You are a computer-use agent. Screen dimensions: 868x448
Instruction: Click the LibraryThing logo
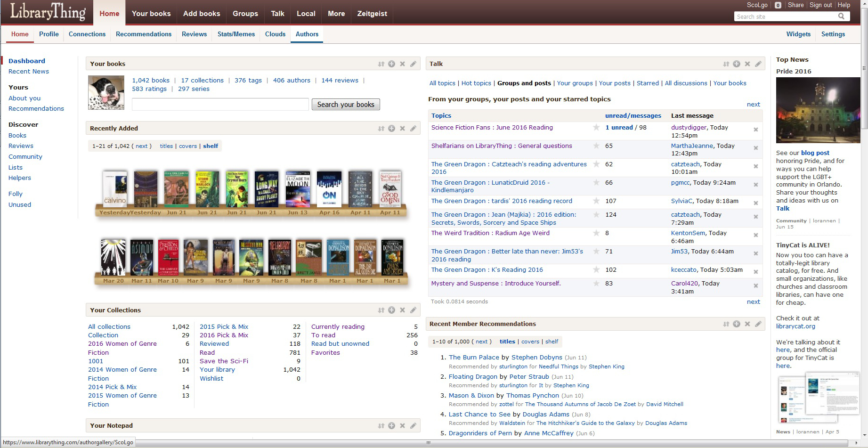(48, 12)
